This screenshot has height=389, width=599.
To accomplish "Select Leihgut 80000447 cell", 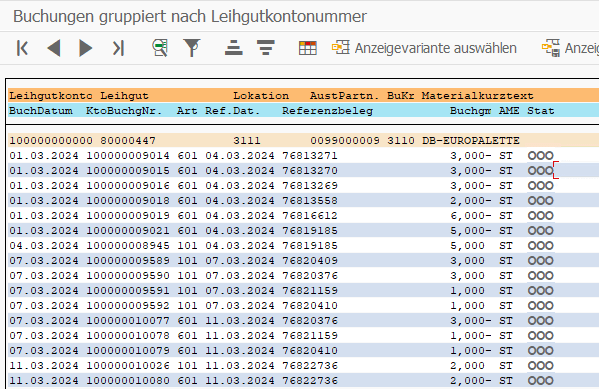I will coord(128,141).
